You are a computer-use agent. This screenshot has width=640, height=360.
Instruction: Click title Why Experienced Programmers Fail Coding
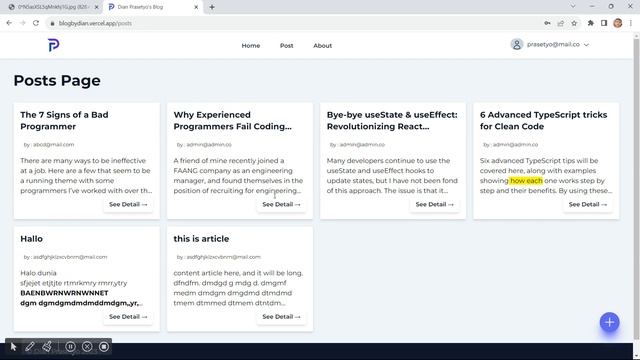[232, 120]
